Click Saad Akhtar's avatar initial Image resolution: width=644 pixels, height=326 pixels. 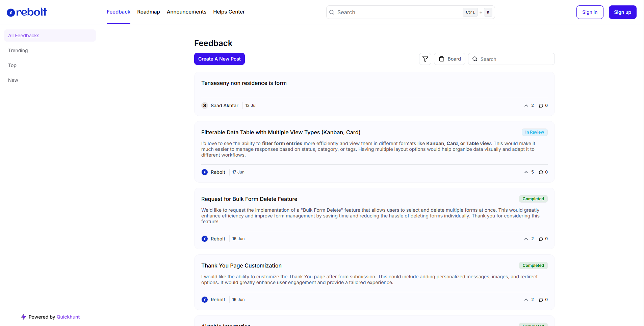205,106
